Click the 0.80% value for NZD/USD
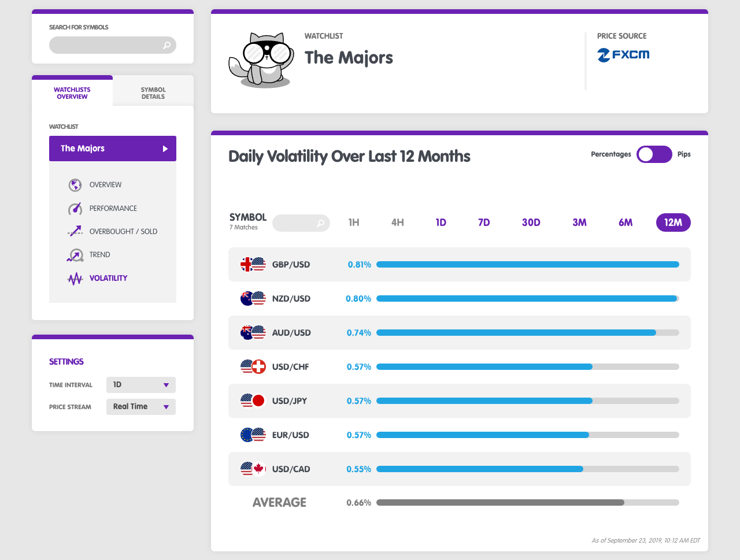Viewport: 740px width, 560px height. (358, 299)
